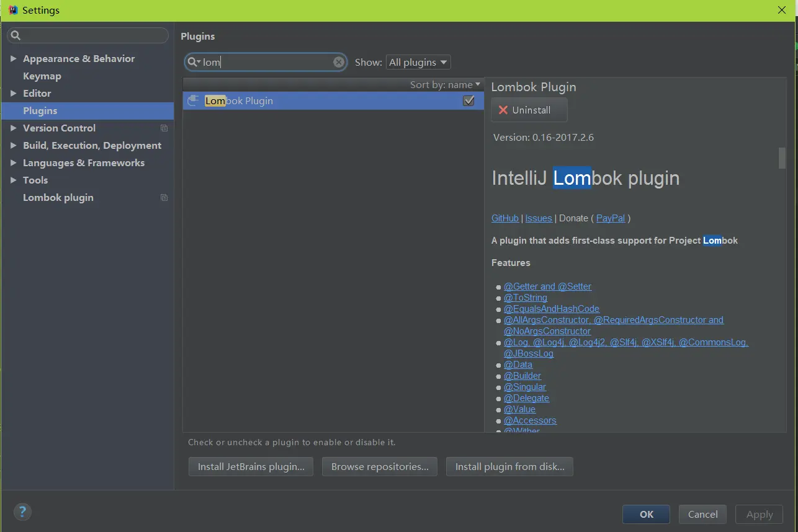Expand Build, Execution, Deployment section
Viewport: 798px width, 532px height.
pyautogui.click(x=13, y=145)
